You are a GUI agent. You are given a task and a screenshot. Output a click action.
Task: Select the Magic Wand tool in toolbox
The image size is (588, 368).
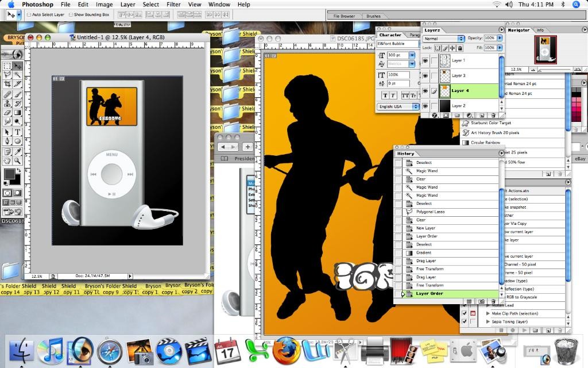(17, 75)
